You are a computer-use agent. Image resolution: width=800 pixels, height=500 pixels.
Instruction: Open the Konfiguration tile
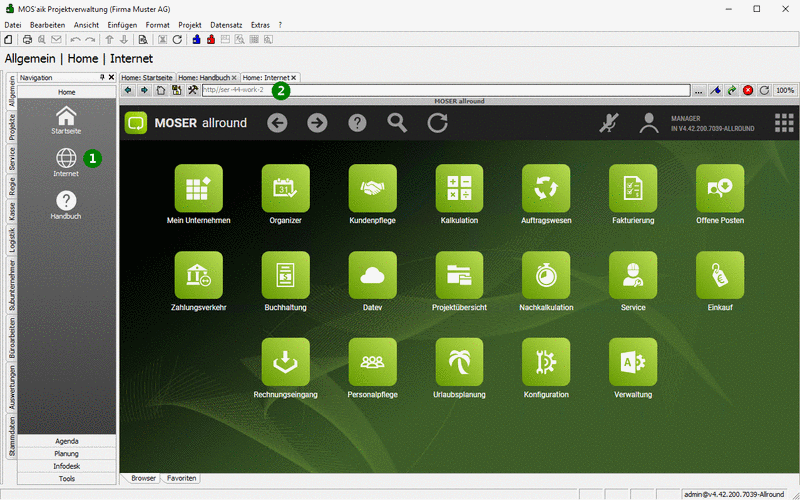546,362
